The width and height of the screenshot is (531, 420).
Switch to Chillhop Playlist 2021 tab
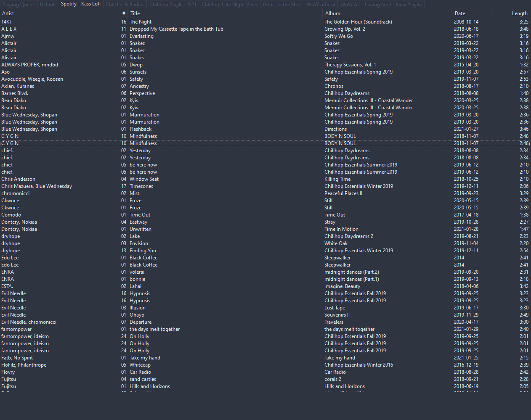pos(173,5)
